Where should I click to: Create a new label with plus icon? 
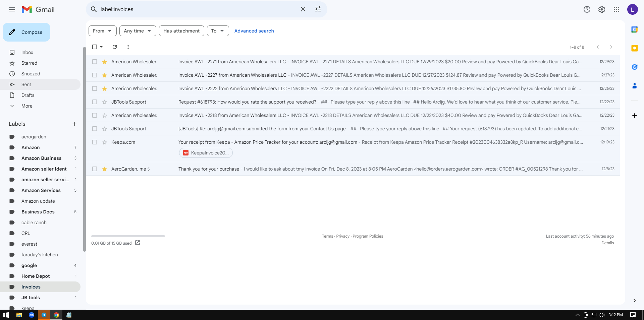(x=74, y=124)
